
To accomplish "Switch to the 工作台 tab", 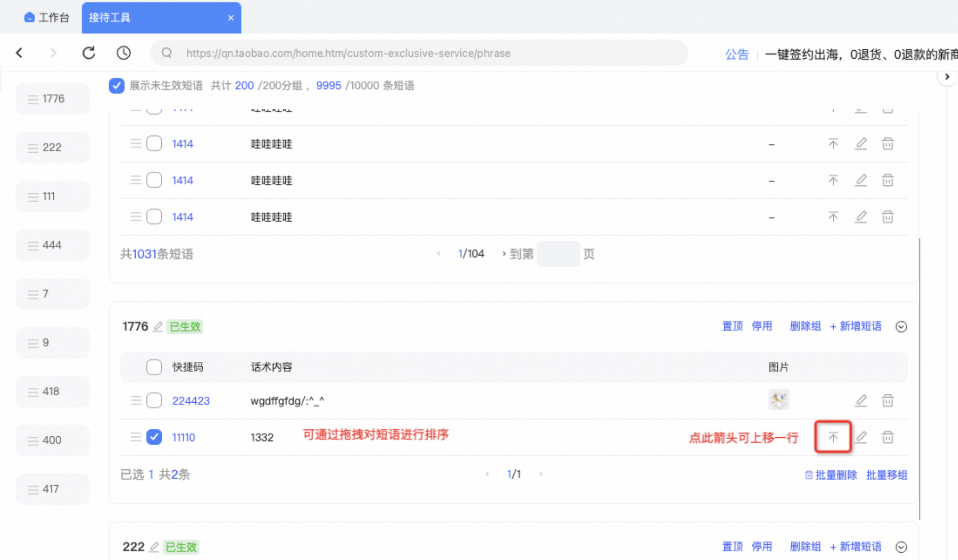I will click(x=47, y=17).
